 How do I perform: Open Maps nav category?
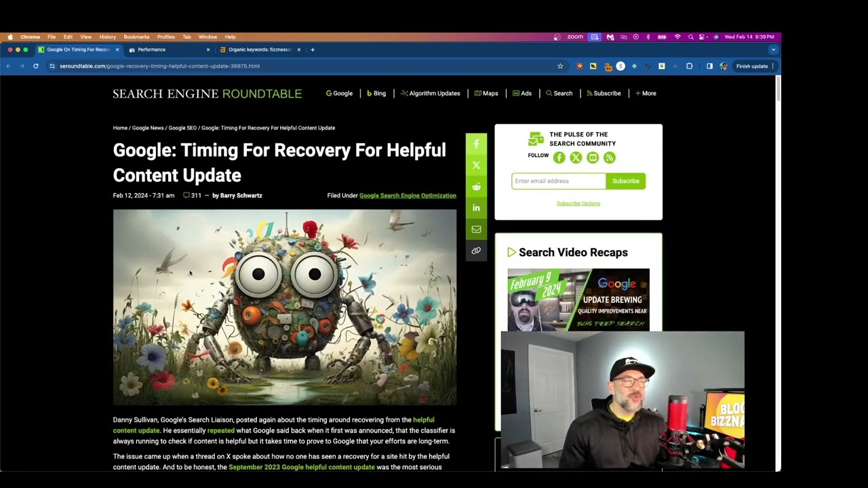[486, 93]
